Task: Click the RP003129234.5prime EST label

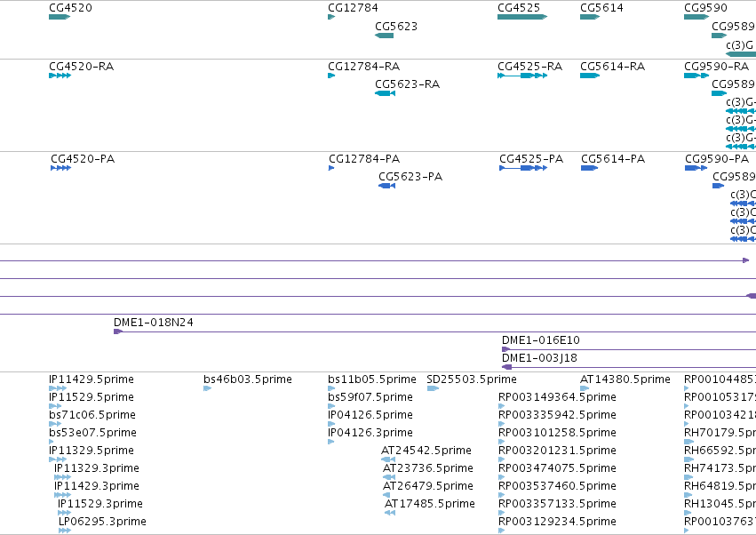Action: [557, 522]
